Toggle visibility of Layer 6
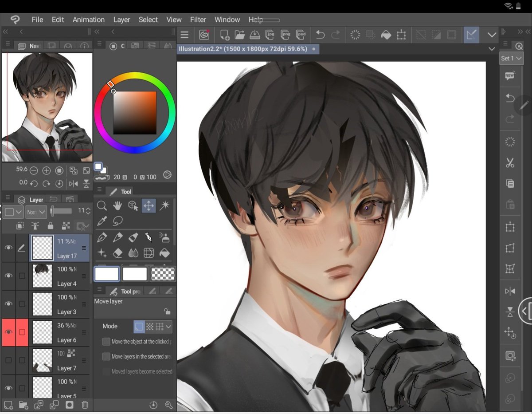Screen dimensions: 532x414 8,332
